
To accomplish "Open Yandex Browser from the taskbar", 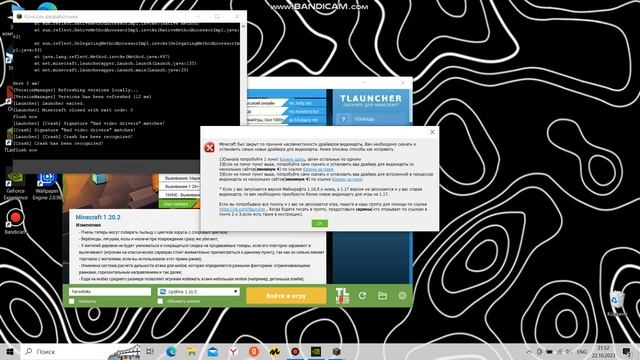I will click(233, 351).
